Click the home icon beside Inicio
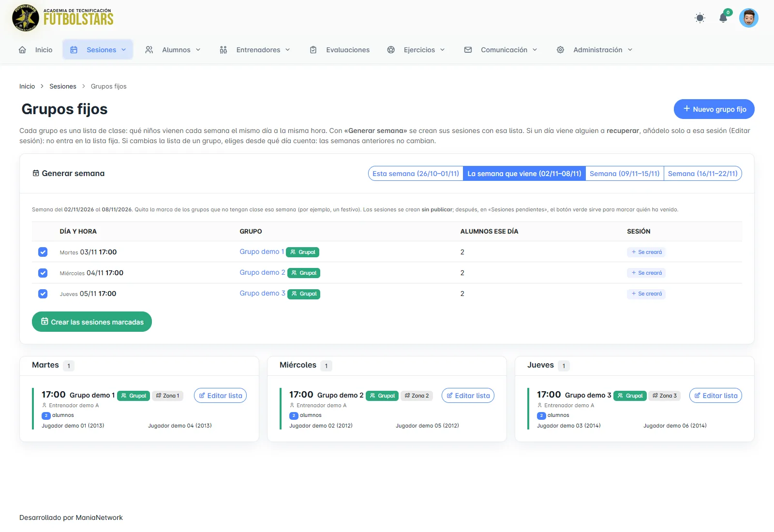 coord(22,50)
